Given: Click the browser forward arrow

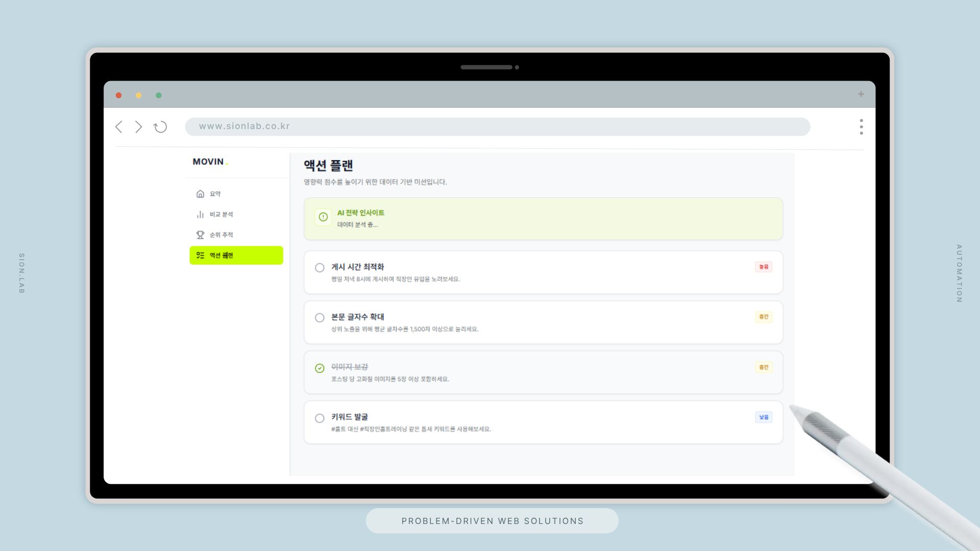Looking at the screenshot, I should [138, 127].
